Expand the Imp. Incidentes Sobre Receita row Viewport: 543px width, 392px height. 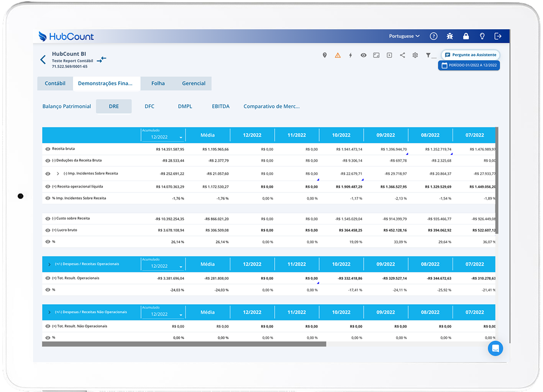[x=58, y=173]
